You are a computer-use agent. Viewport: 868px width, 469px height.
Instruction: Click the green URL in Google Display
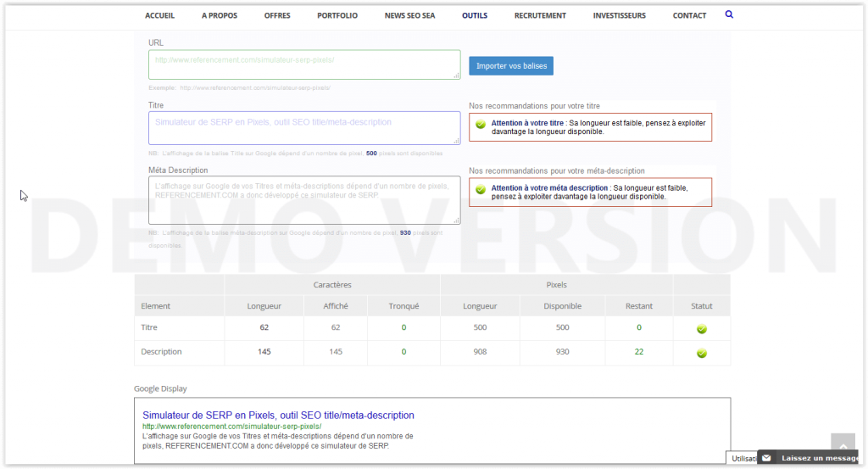[231, 427]
